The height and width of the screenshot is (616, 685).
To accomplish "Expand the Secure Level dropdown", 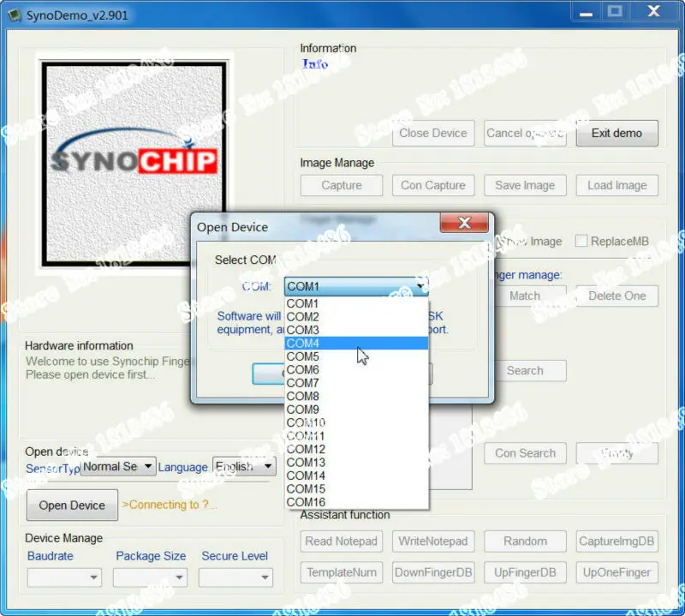I will tap(235, 577).
